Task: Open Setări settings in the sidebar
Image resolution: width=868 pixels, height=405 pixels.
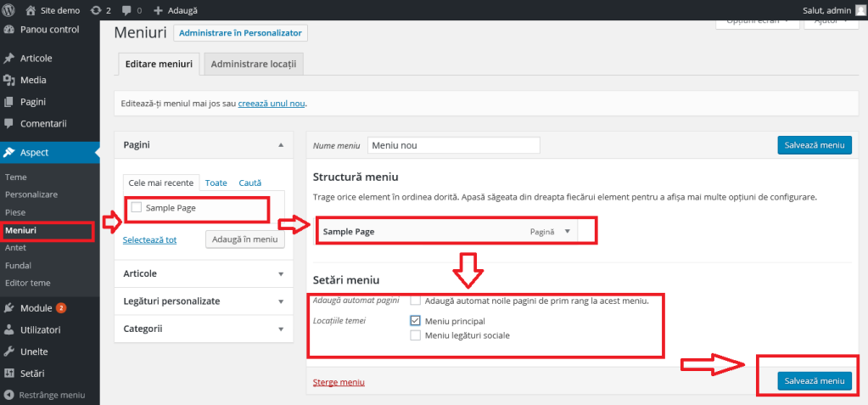Action: point(33,373)
